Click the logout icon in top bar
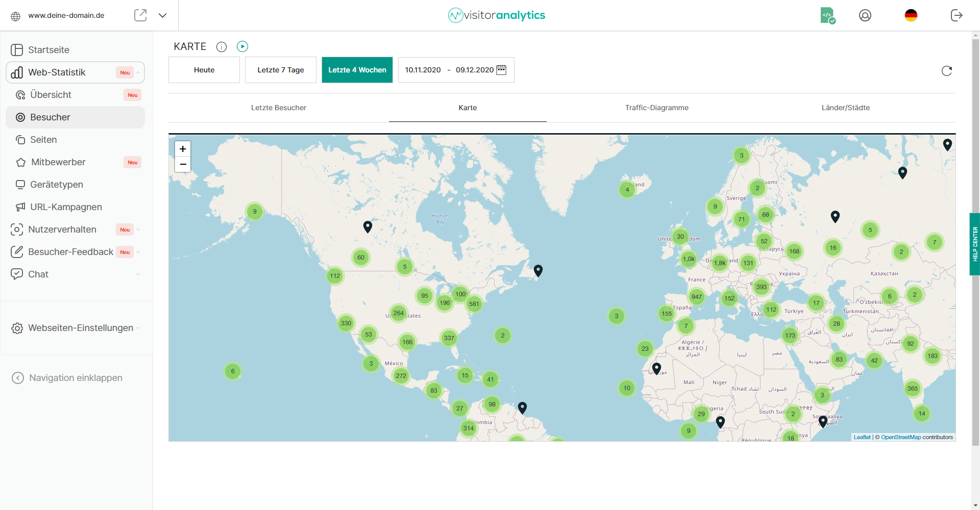The width and height of the screenshot is (980, 510). (x=957, y=15)
